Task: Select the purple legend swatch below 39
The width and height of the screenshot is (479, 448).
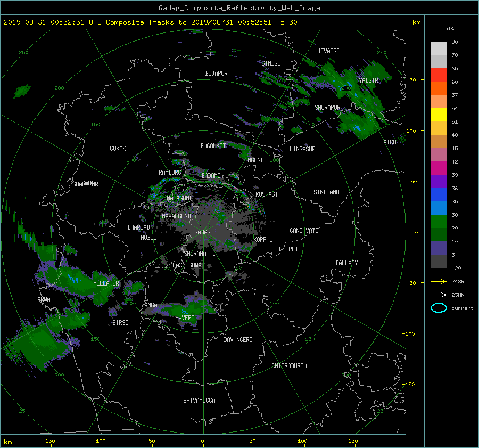Action: pos(439,182)
